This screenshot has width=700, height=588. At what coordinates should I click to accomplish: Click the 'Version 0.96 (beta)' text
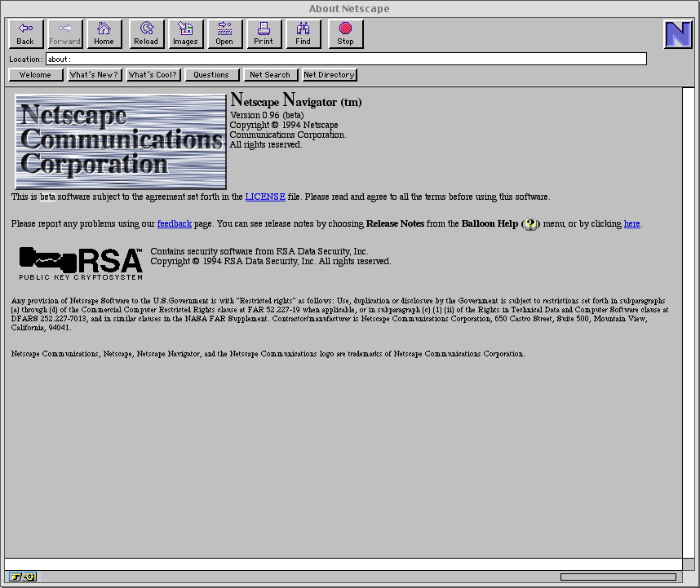(x=267, y=115)
